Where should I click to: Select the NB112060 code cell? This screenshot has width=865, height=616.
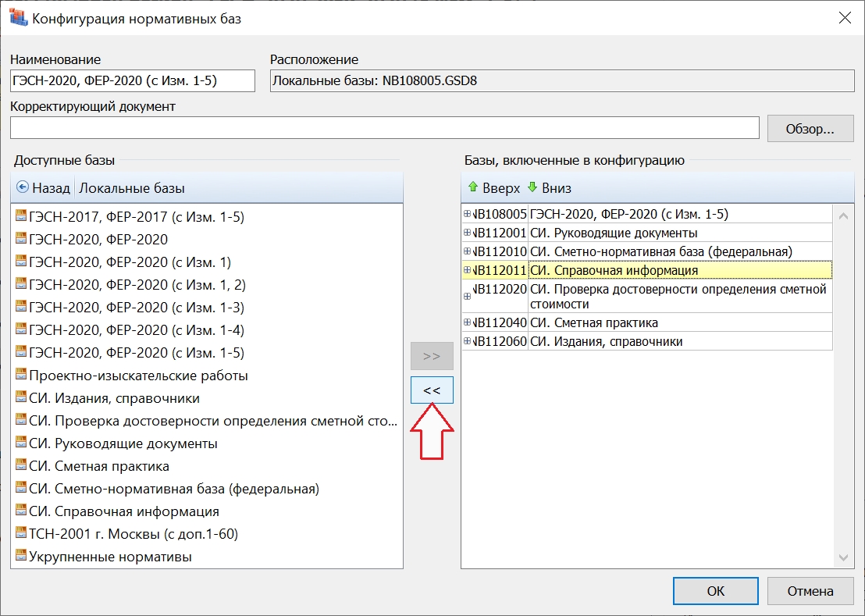coord(500,341)
